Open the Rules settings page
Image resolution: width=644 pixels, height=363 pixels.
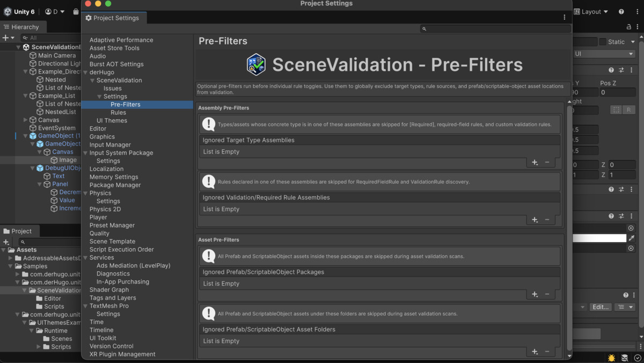[118, 113]
